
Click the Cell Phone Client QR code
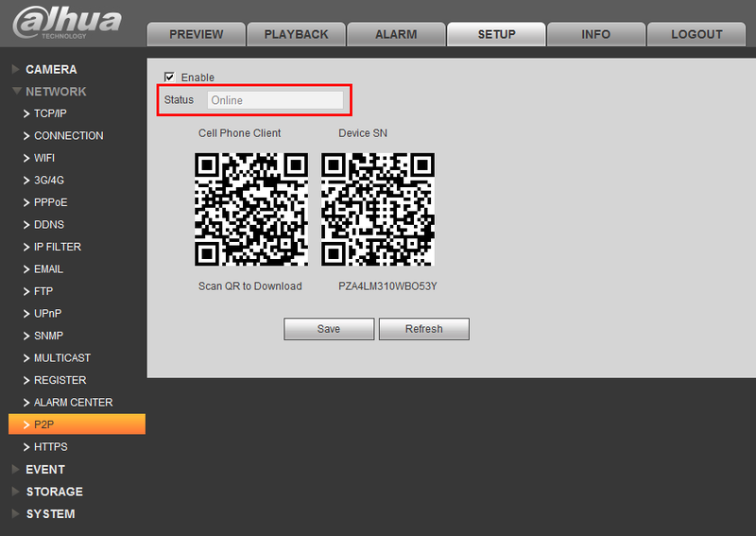pos(251,209)
